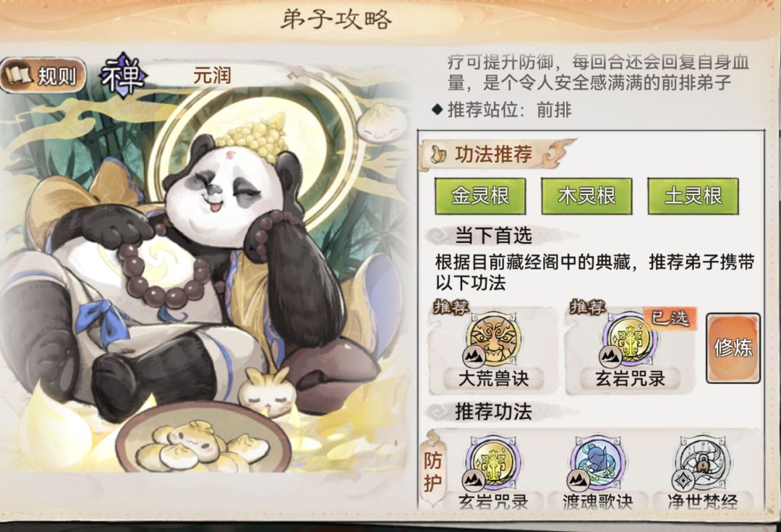The height and width of the screenshot is (532, 781).
Task: Switch to the 土灵根 tab
Action: coord(693,196)
